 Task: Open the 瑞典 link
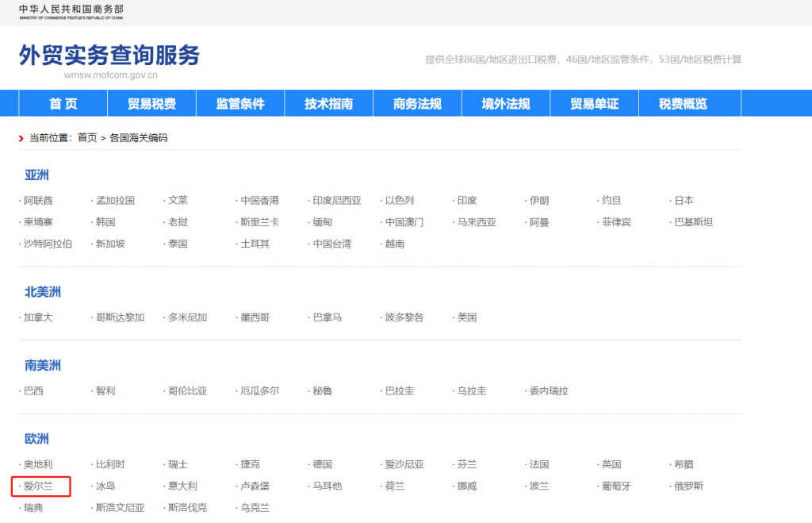click(33, 509)
